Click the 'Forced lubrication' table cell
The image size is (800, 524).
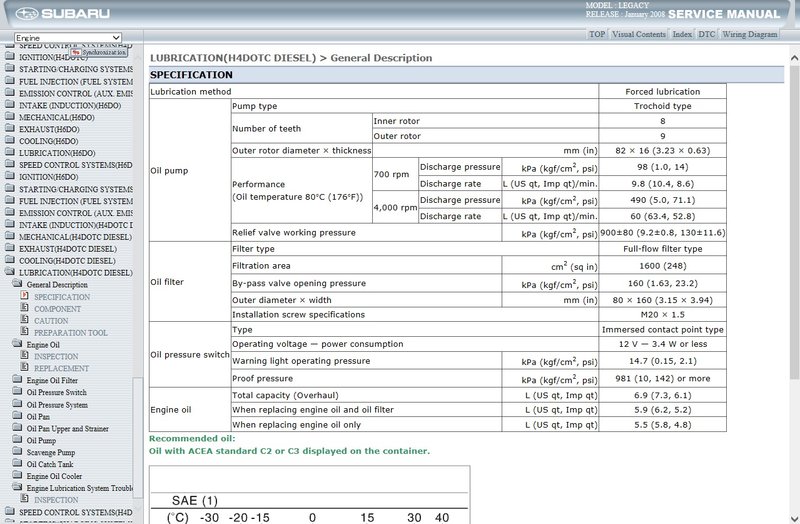coord(662,91)
